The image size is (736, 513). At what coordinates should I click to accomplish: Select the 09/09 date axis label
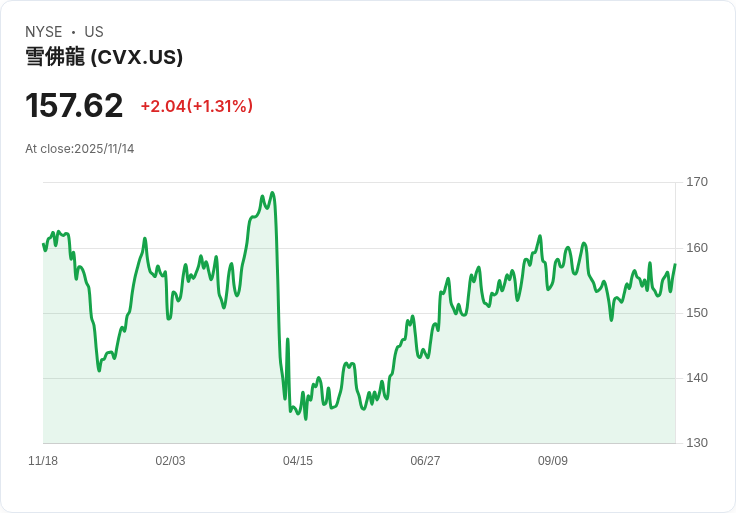click(553, 461)
